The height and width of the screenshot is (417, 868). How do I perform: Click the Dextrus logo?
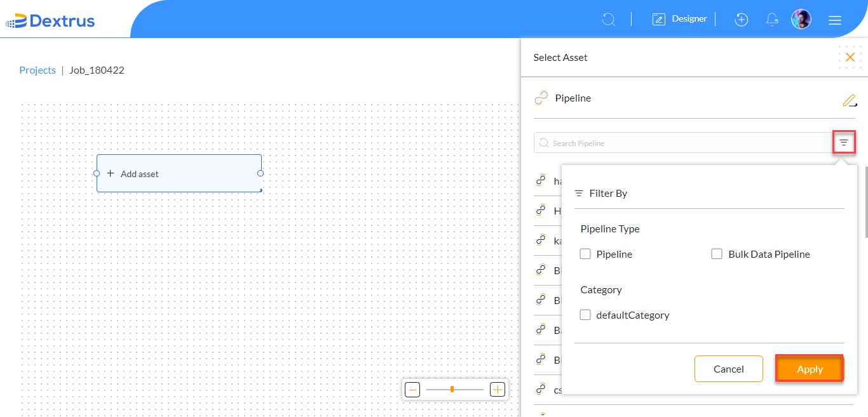(50, 20)
